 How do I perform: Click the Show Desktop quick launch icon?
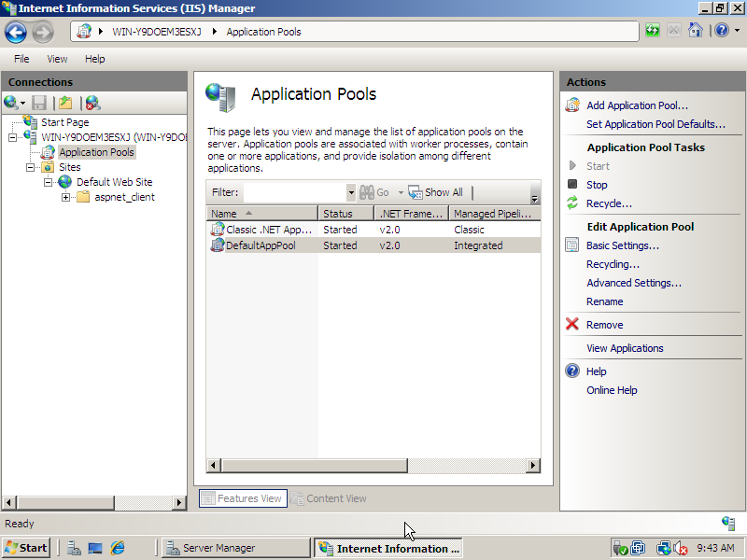pyautogui.click(x=95, y=548)
